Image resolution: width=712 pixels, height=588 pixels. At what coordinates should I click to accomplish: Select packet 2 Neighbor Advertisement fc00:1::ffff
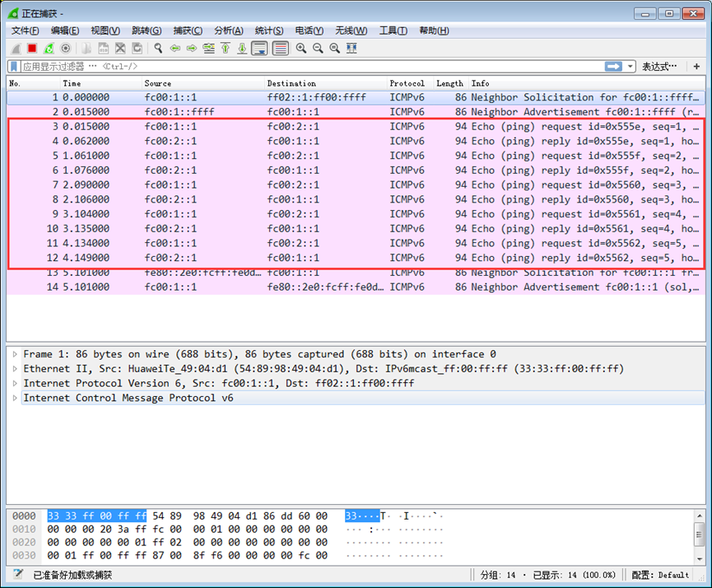356,112
